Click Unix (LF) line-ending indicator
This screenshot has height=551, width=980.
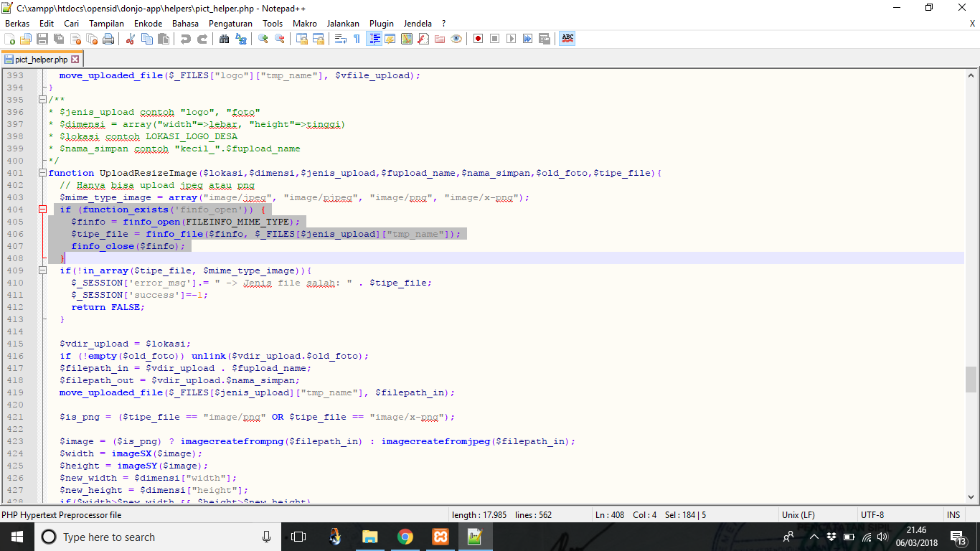coord(799,514)
